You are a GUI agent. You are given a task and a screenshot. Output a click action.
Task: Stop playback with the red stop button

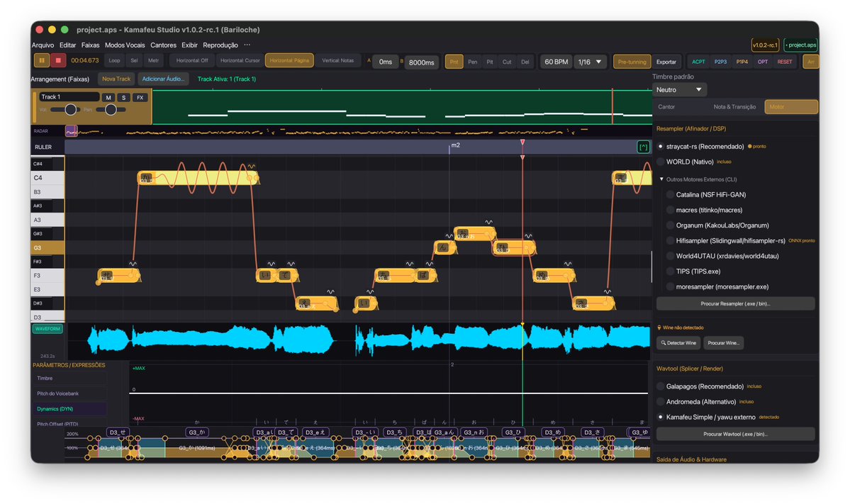(58, 61)
